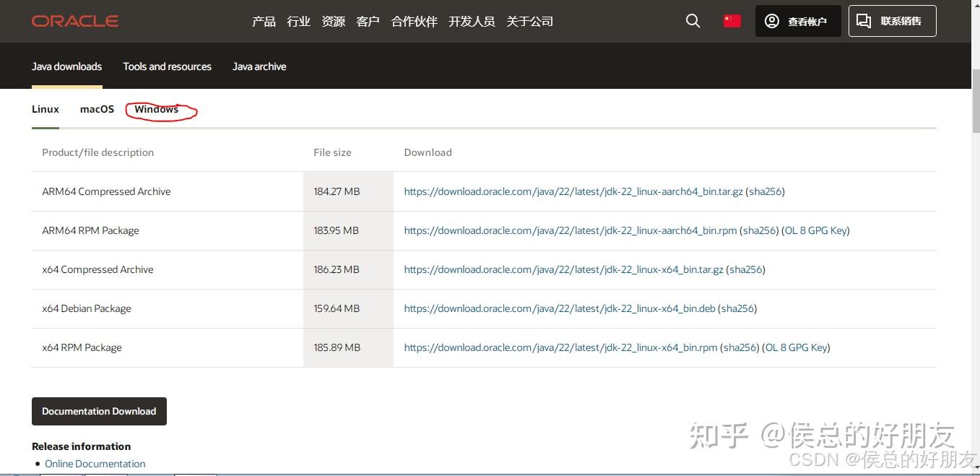
Task: Open the 客户 menu
Action: [x=368, y=22]
